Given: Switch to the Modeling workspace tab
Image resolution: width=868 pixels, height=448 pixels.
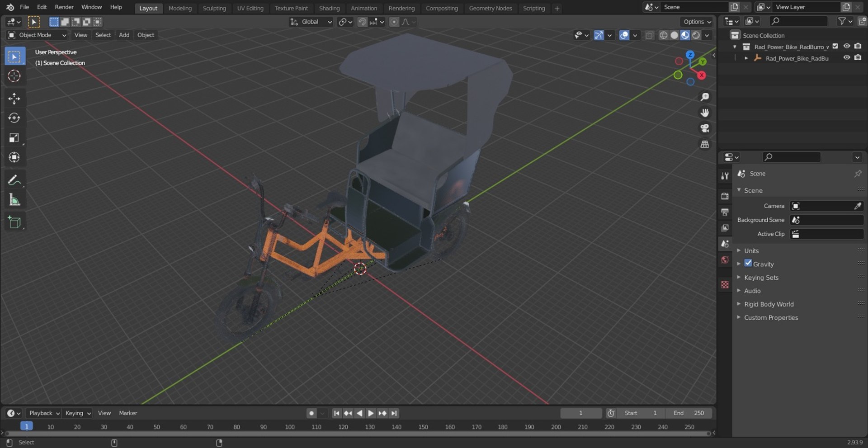Looking at the screenshot, I should click(x=180, y=8).
